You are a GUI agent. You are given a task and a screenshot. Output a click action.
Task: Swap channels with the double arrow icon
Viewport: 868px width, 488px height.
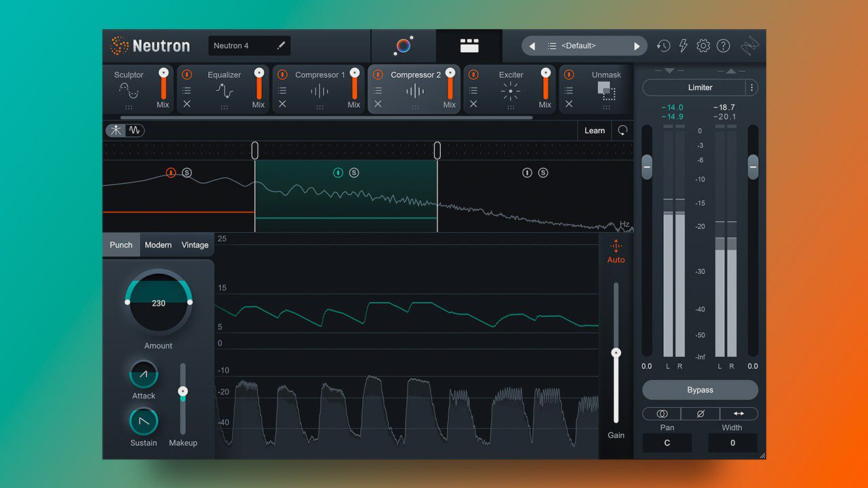pos(738,413)
